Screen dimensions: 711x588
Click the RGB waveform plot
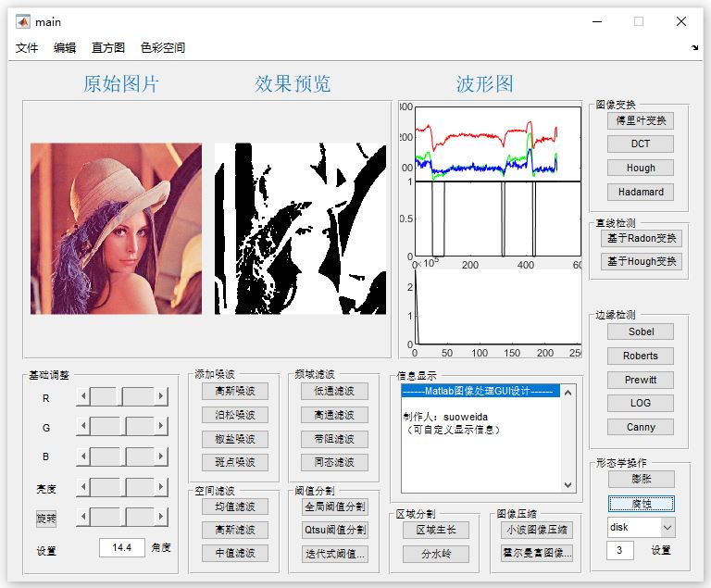(x=498, y=144)
